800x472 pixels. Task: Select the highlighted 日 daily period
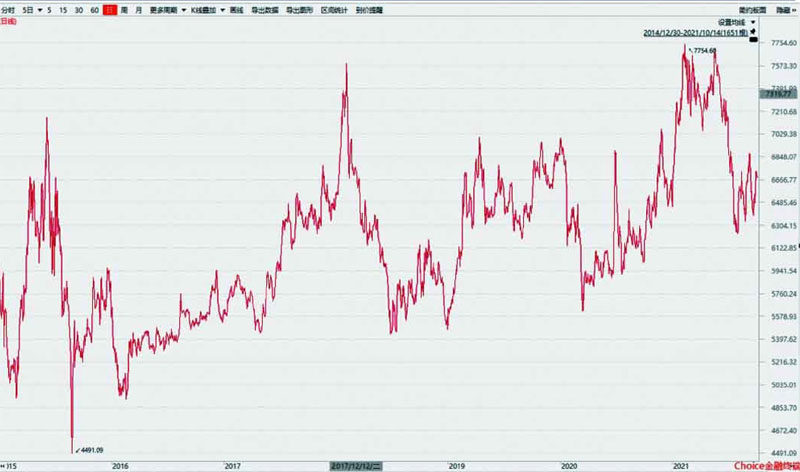[x=109, y=8]
